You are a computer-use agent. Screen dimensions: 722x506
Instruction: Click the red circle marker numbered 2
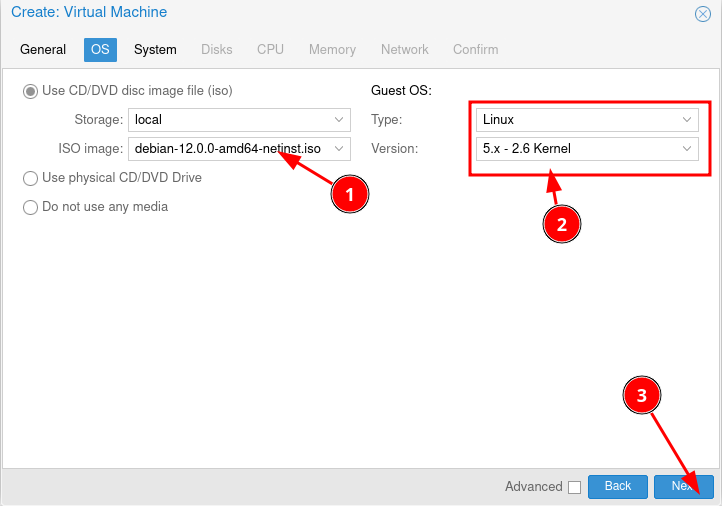pos(561,224)
